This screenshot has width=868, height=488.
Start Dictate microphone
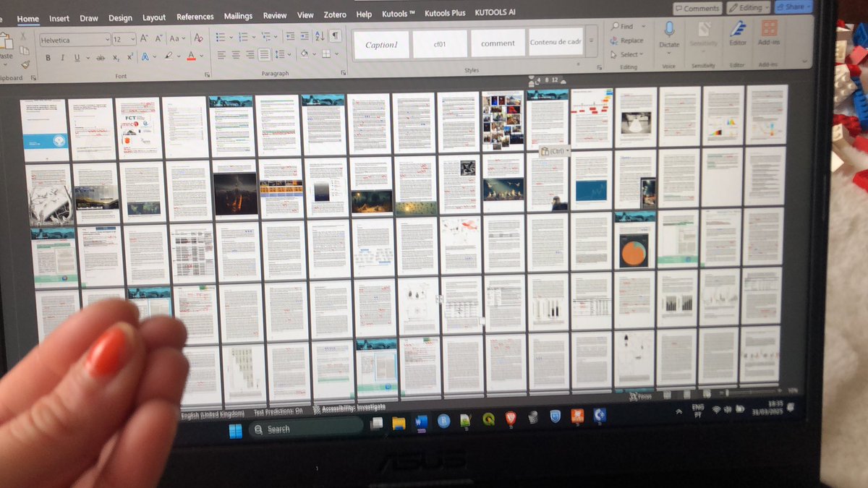pos(669,34)
